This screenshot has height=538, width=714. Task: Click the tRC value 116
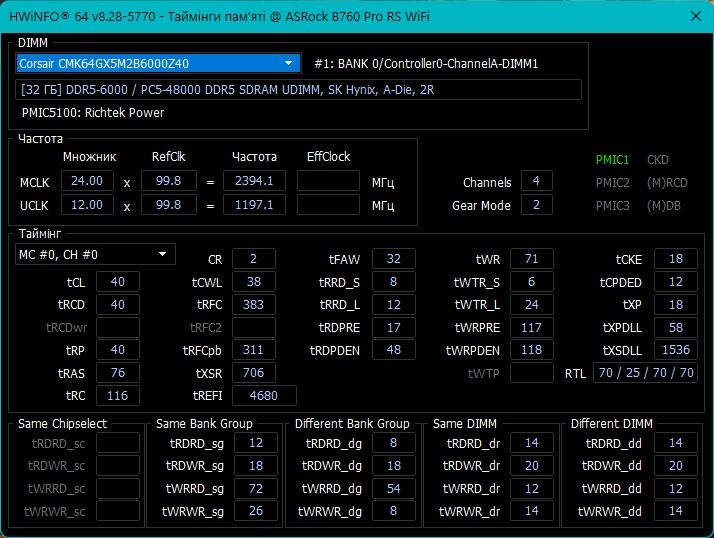[x=117, y=395]
